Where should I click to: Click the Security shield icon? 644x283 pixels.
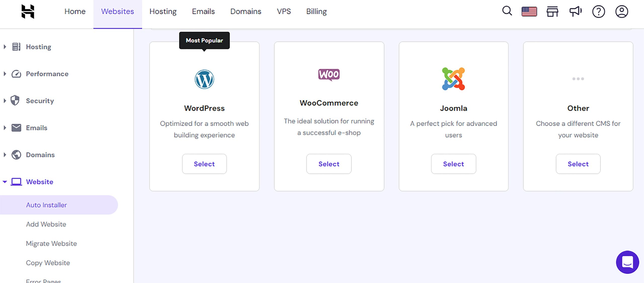(x=15, y=100)
